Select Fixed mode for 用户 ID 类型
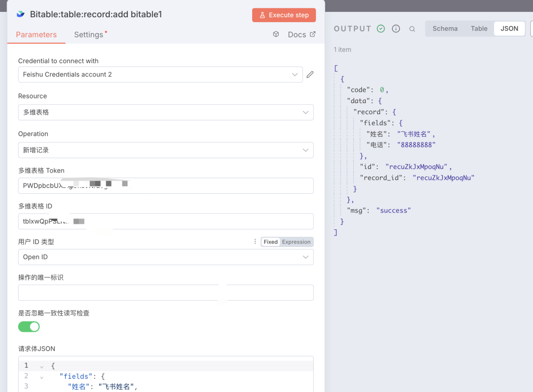 coord(270,242)
